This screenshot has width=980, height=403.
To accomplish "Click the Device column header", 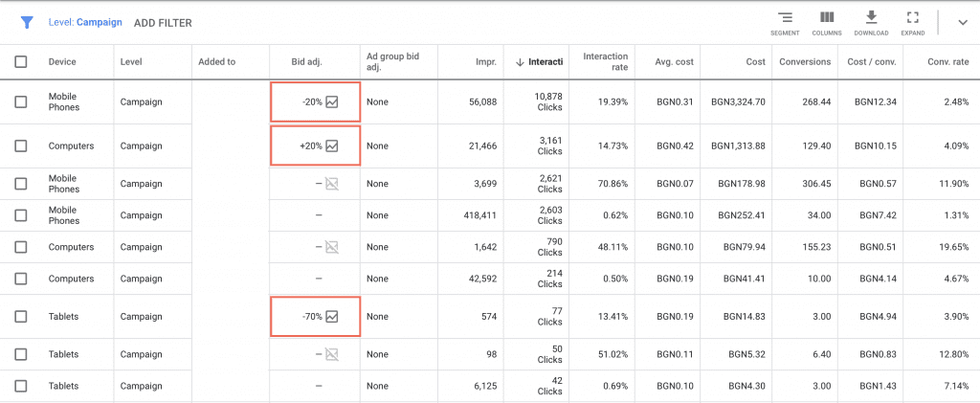I will (x=62, y=62).
